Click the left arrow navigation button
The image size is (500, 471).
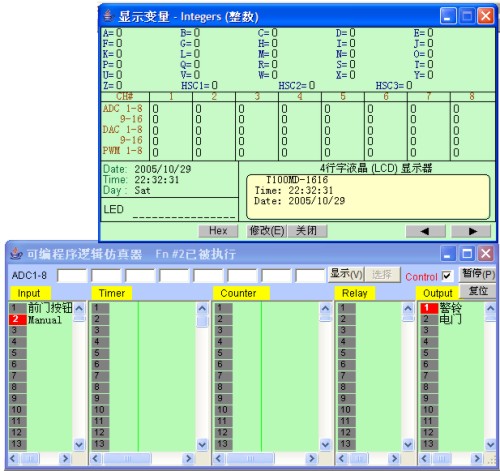coord(425,231)
